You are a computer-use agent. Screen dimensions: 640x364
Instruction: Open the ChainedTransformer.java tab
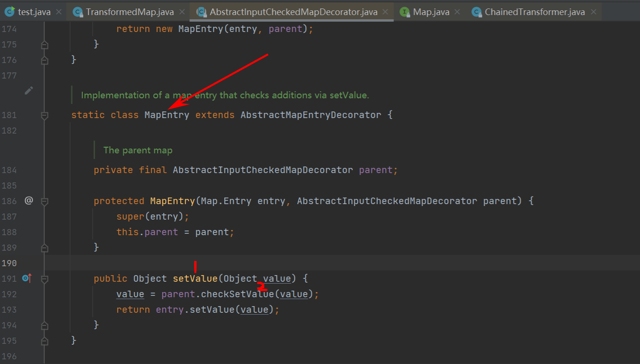coord(535,12)
